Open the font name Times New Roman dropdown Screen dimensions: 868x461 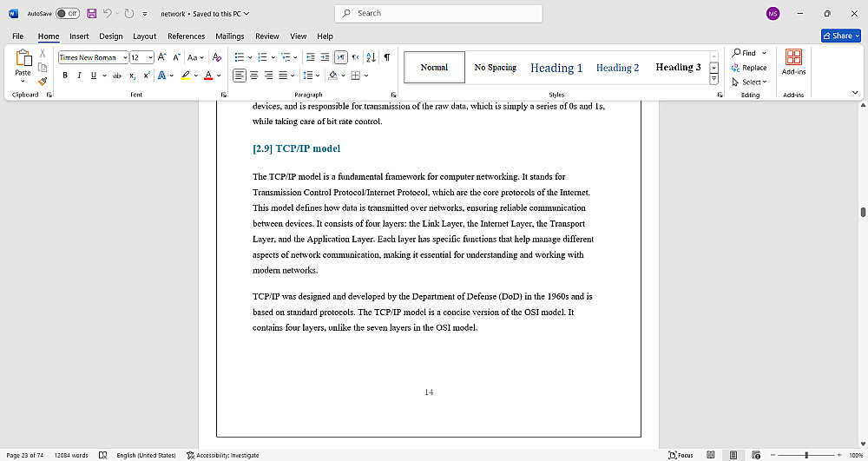tap(126, 57)
